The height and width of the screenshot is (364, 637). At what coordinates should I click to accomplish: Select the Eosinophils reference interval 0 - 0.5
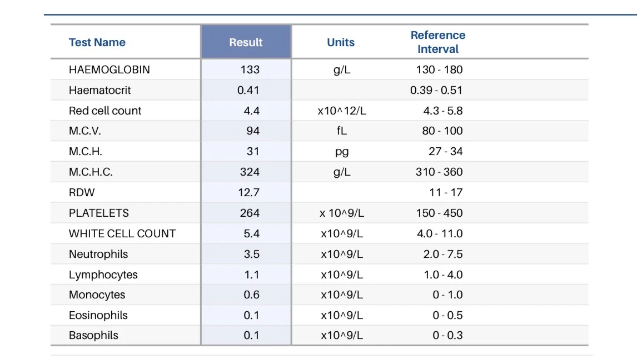pos(447,315)
